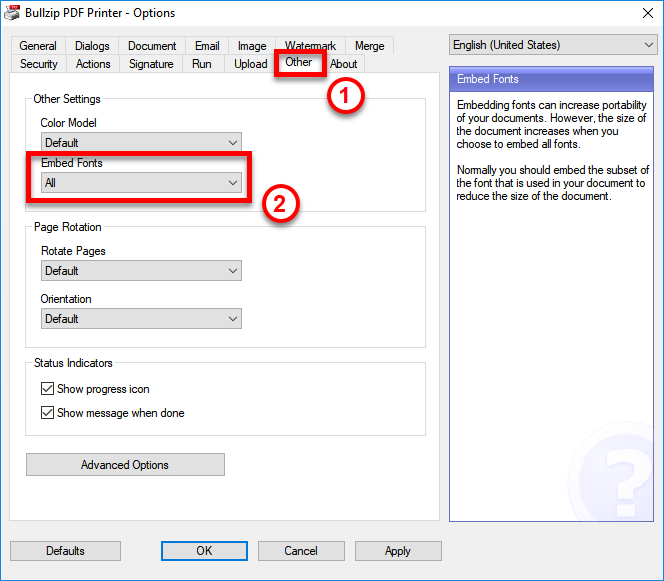Click the Apply button
The image size is (664, 581).
(x=398, y=551)
